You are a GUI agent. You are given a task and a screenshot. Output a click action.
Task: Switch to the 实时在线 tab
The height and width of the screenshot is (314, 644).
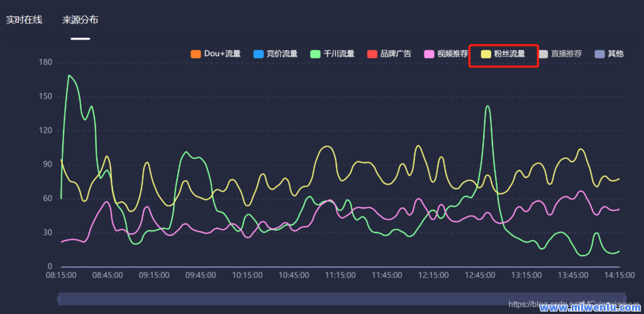(x=24, y=19)
